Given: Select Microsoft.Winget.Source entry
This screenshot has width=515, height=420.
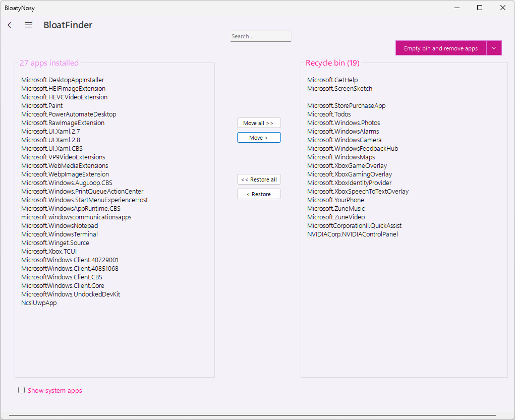Looking at the screenshot, I should pyautogui.click(x=55, y=243).
